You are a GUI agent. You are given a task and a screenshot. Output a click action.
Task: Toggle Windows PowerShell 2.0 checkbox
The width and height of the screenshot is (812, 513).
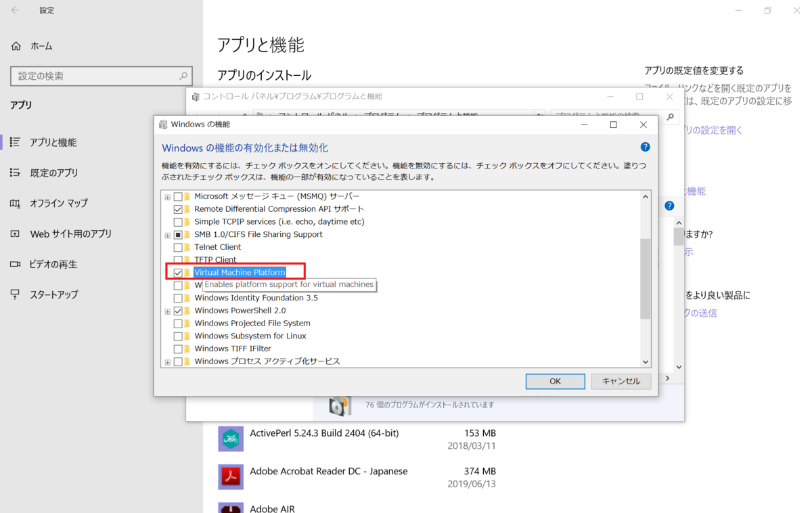coord(178,311)
